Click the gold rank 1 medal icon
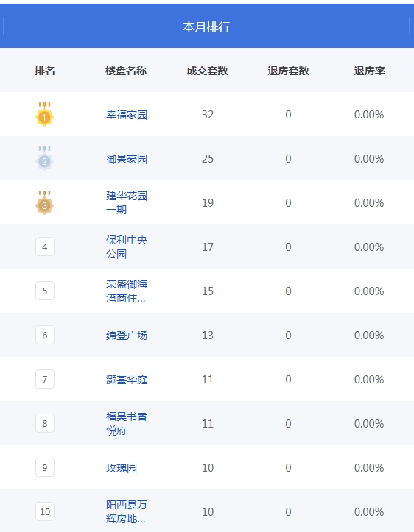 pos(44,114)
